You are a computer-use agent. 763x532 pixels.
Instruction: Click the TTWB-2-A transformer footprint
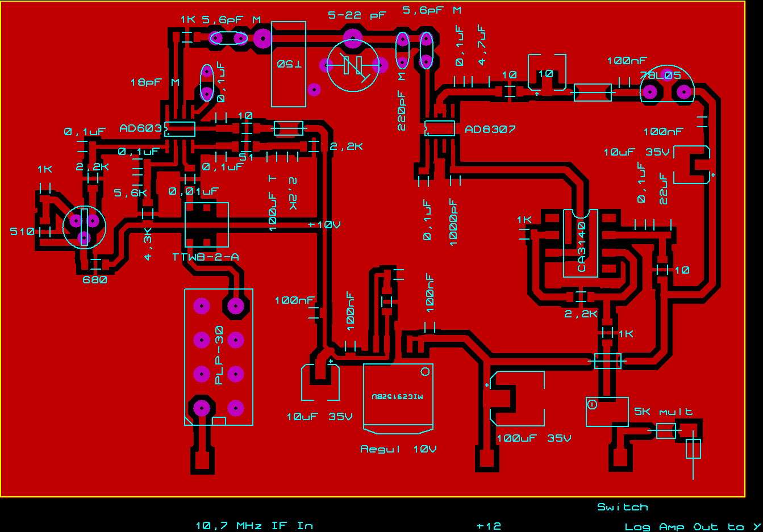point(207,225)
